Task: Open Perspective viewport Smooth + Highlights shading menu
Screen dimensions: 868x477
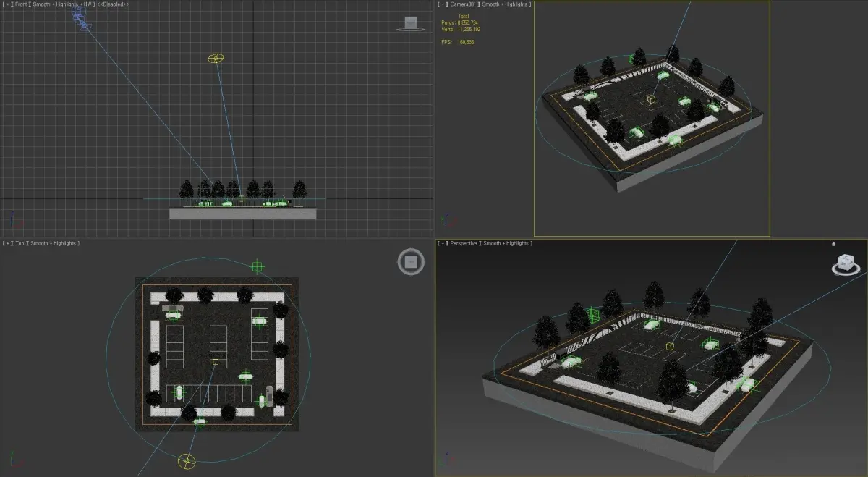Action: (x=507, y=243)
